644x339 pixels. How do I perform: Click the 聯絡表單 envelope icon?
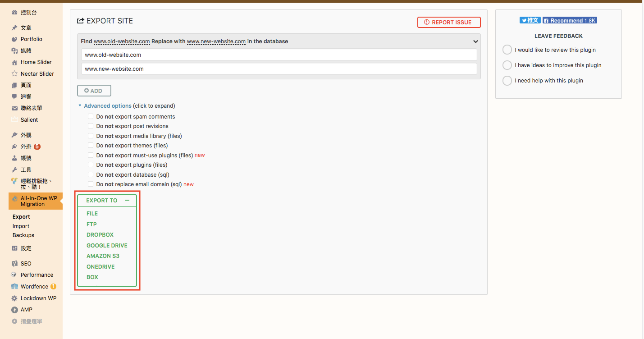14,108
